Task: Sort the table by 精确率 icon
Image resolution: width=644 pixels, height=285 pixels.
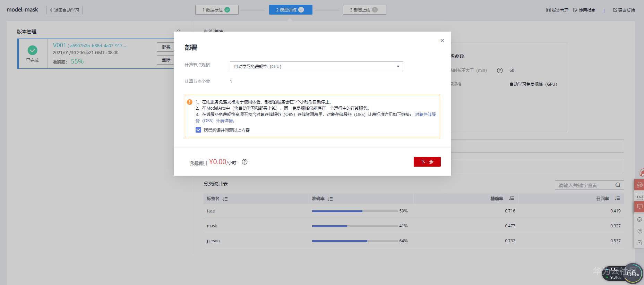Action: click(x=511, y=199)
